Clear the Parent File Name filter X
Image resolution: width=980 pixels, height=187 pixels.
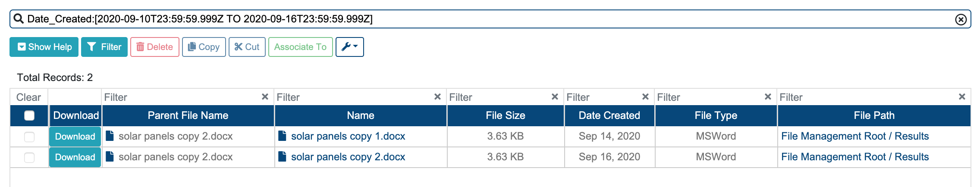[x=265, y=97]
